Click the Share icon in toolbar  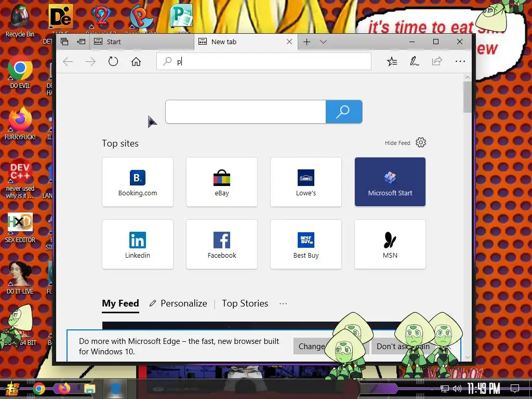[x=437, y=61]
